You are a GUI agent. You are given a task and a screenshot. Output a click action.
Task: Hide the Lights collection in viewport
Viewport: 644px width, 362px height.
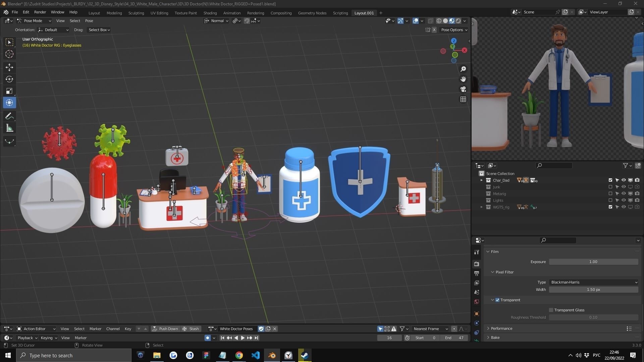click(x=624, y=200)
